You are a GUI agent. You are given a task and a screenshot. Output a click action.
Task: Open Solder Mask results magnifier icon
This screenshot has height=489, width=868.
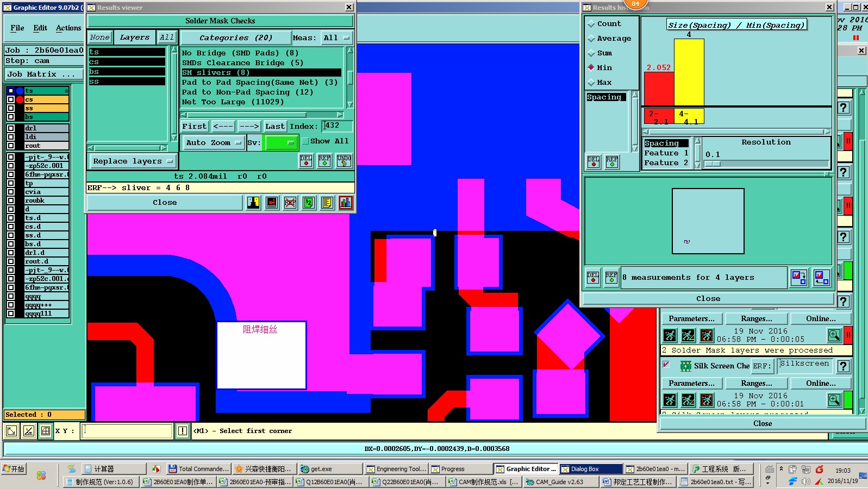pos(834,335)
